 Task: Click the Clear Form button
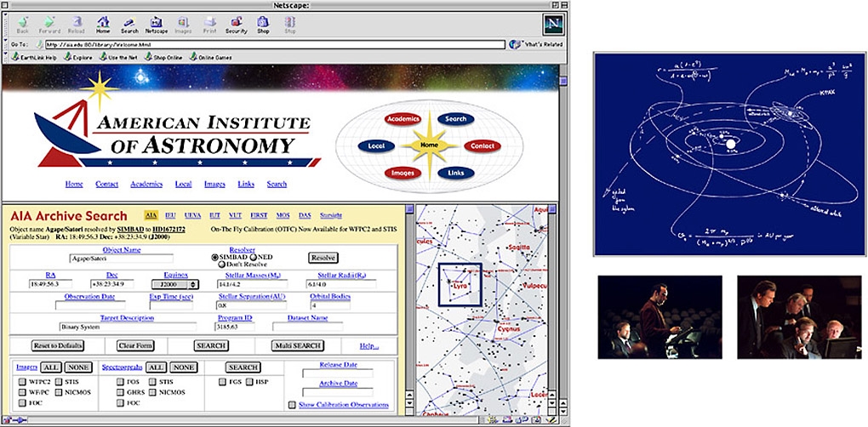135,345
